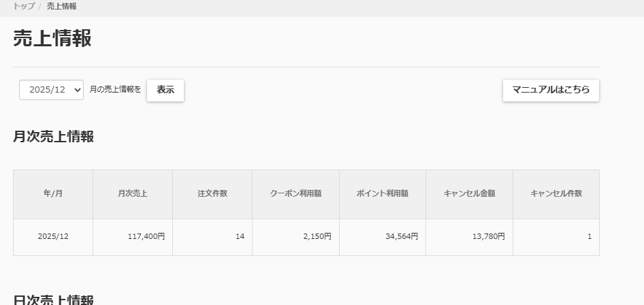The image size is (644, 305).
Task: Click the 売上情報 breadcrumb item
Action: tap(61, 6)
